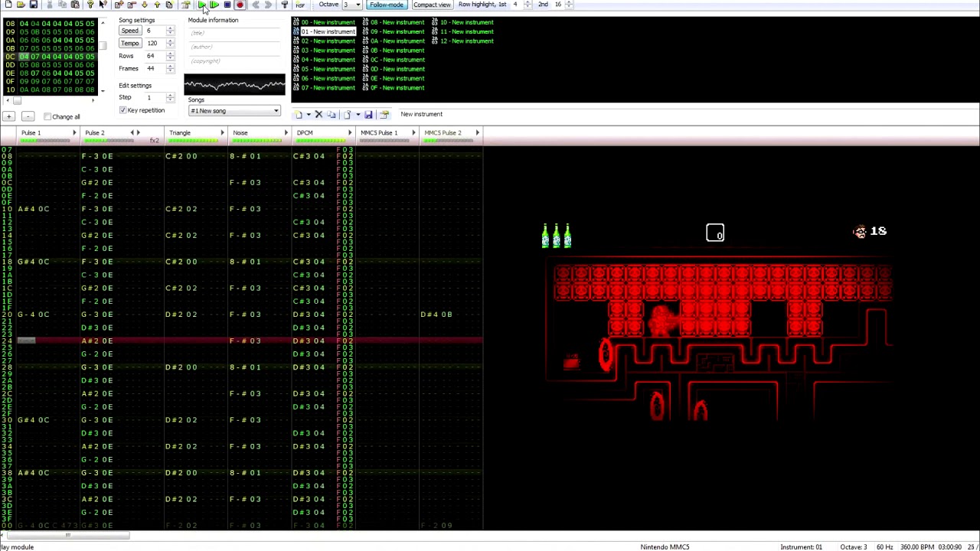
Task: Edit instrument icon in instrument toolbar
Action: tap(384, 115)
